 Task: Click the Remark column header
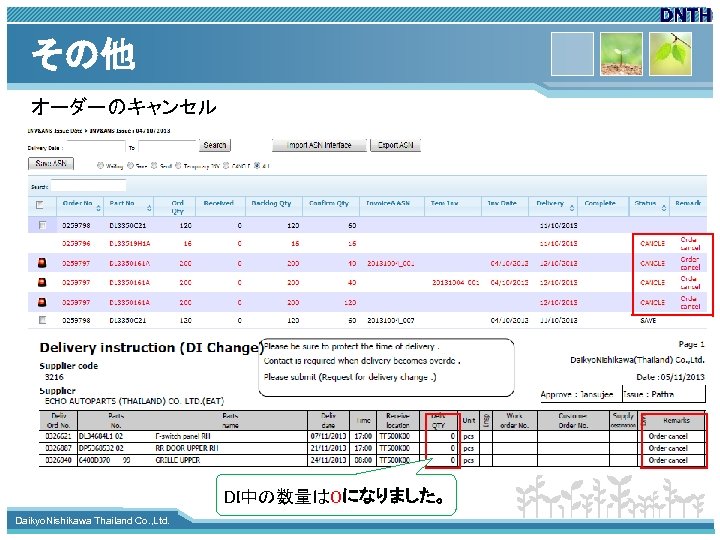688,203
